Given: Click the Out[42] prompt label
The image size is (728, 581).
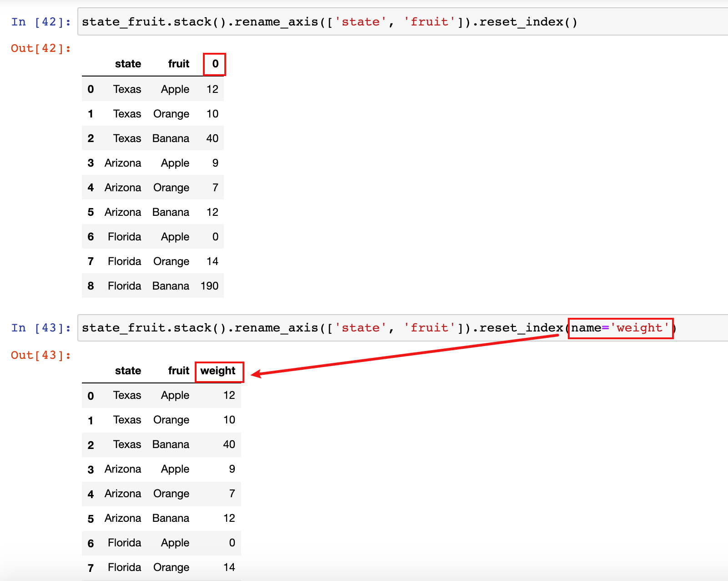Looking at the screenshot, I should (41, 48).
